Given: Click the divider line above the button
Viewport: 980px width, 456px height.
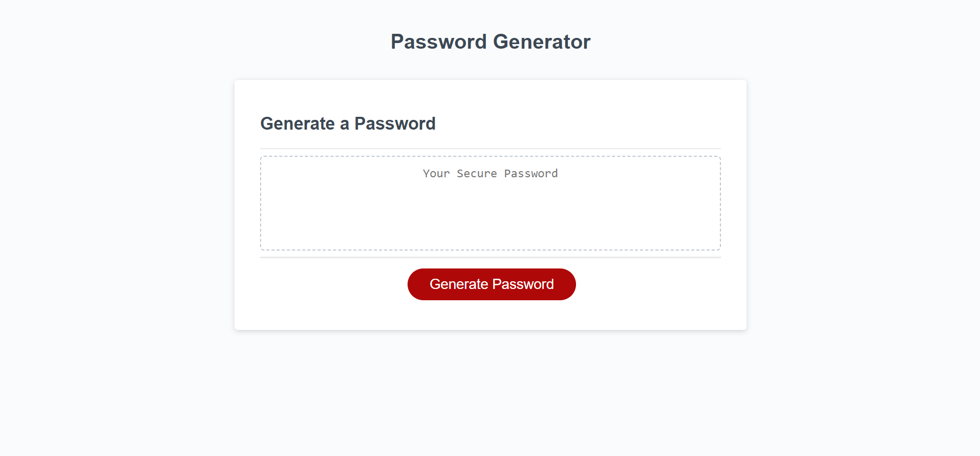Looking at the screenshot, I should point(491,257).
